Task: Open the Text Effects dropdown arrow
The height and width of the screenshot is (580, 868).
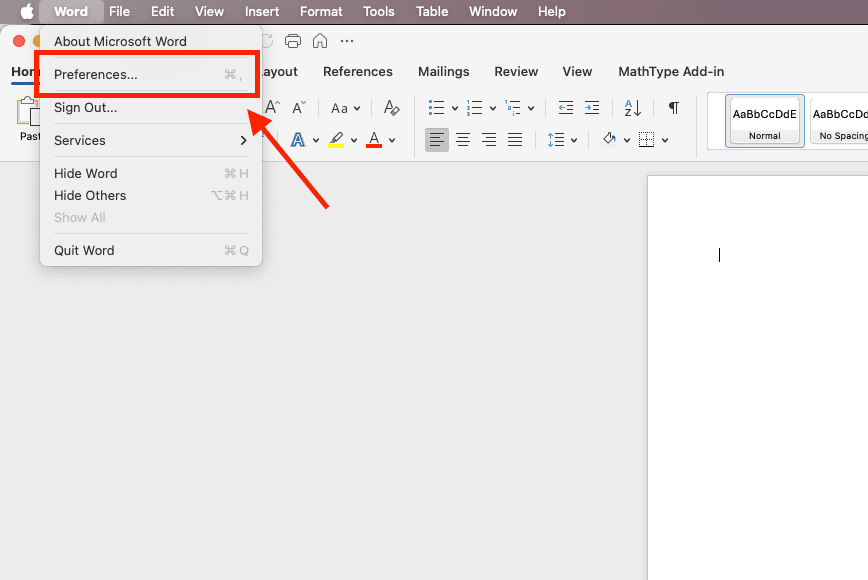Action: (316, 141)
